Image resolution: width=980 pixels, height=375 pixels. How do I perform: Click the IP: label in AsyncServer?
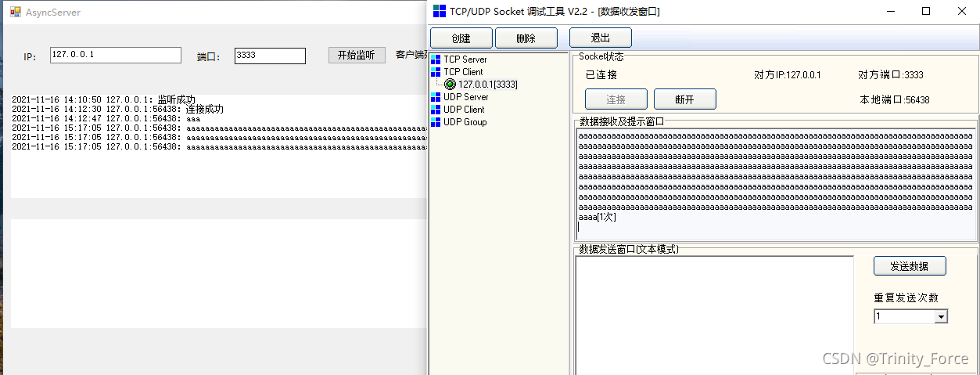tap(30, 57)
